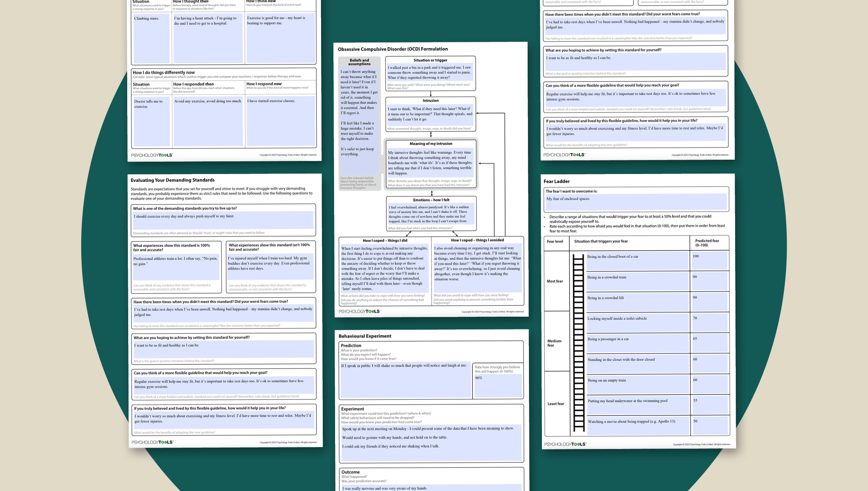This screenshot has width=868, height=491.
Task: Click the 'My fear of enclosed spaces' field
Action: coord(636,202)
